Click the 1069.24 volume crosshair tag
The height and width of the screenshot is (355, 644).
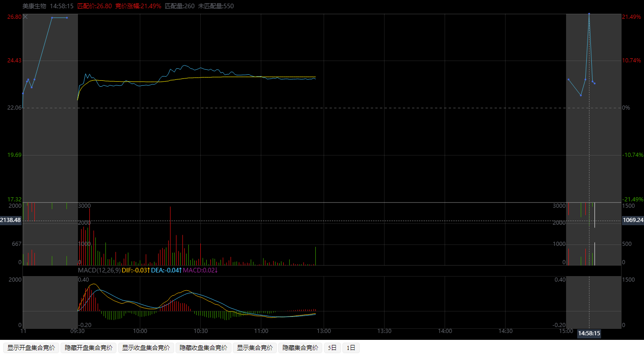click(x=633, y=221)
